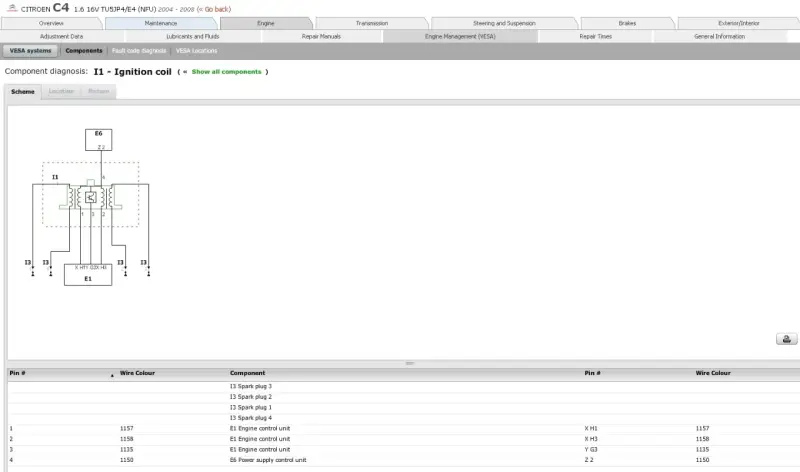800x472 pixels.
Task: Open VESA locations section
Action: pos(196,51)
